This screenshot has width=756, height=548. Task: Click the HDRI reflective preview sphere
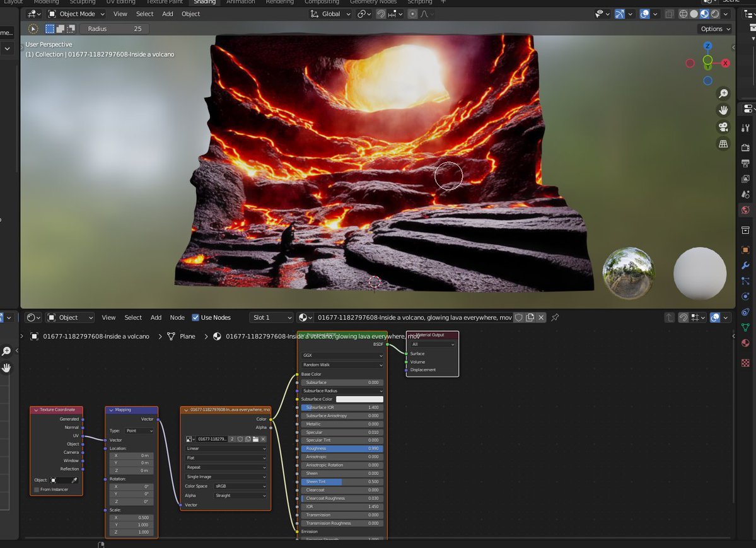point(629,274)
